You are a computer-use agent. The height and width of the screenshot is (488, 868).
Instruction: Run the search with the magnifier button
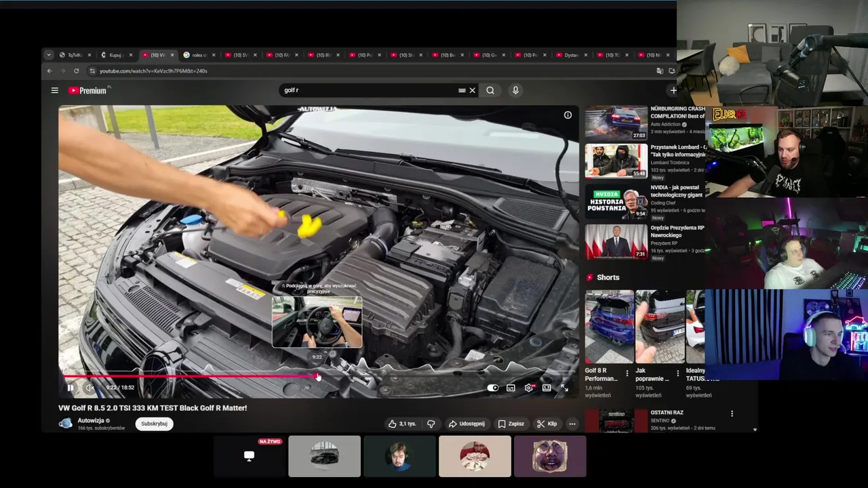(490, 90)
